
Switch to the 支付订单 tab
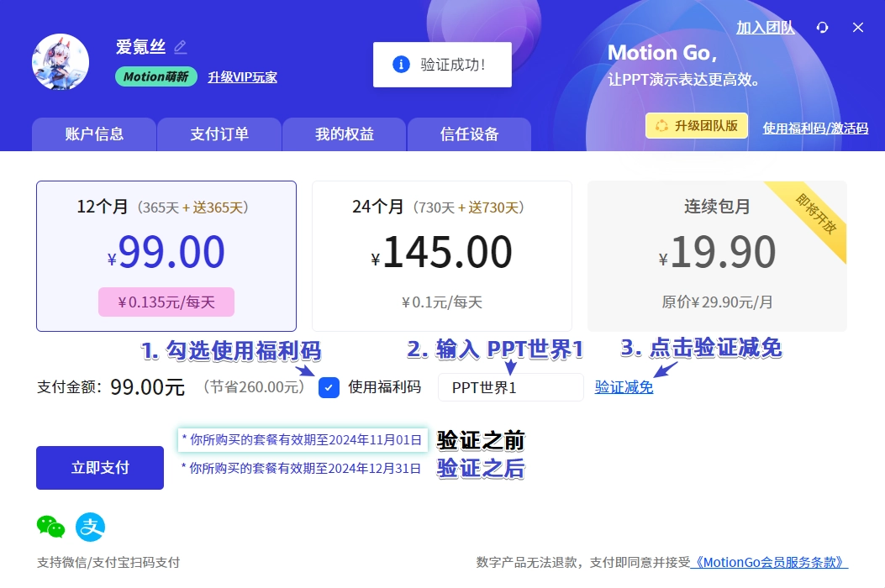coord(219,134)
